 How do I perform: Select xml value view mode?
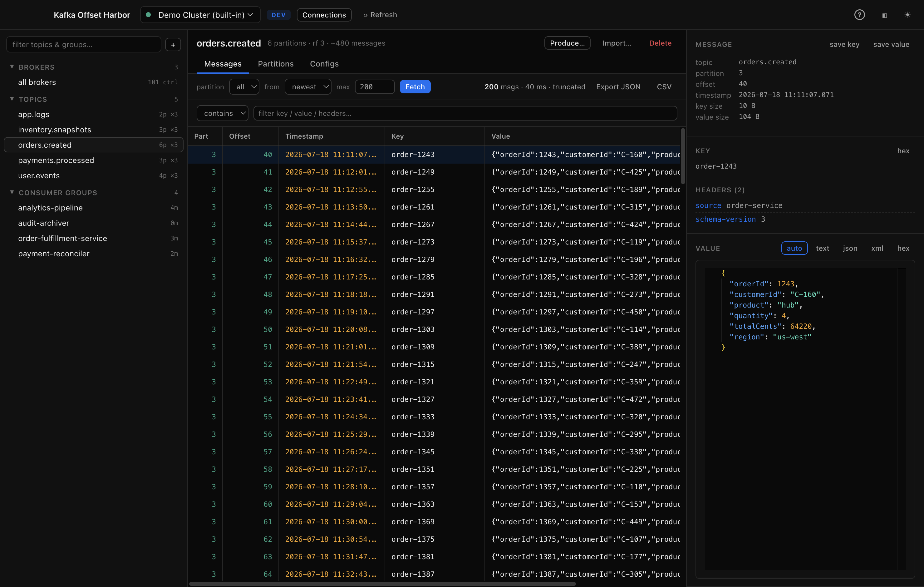(x=877, y=248)
